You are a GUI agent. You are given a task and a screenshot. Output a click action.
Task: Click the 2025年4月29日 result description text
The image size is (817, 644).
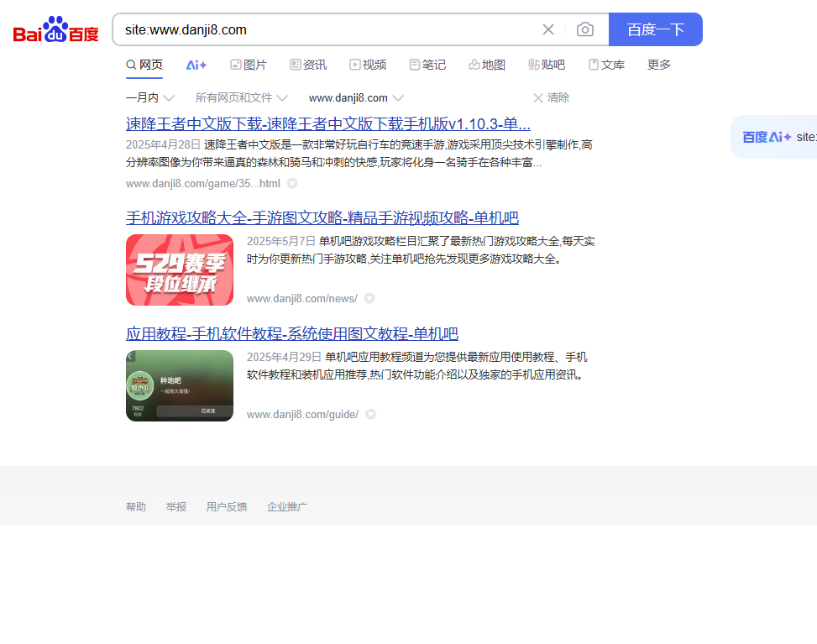(416, 366)
